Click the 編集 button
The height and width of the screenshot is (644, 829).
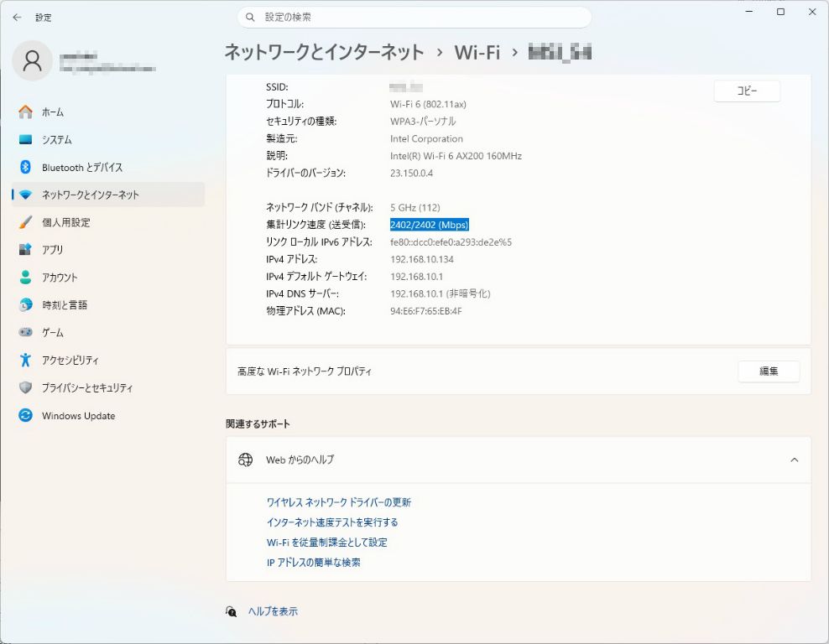point(769,371)
